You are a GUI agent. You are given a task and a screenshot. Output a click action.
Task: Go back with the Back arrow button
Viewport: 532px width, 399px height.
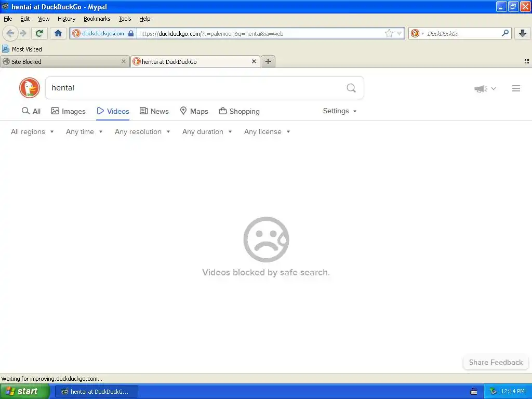point(10,33)
